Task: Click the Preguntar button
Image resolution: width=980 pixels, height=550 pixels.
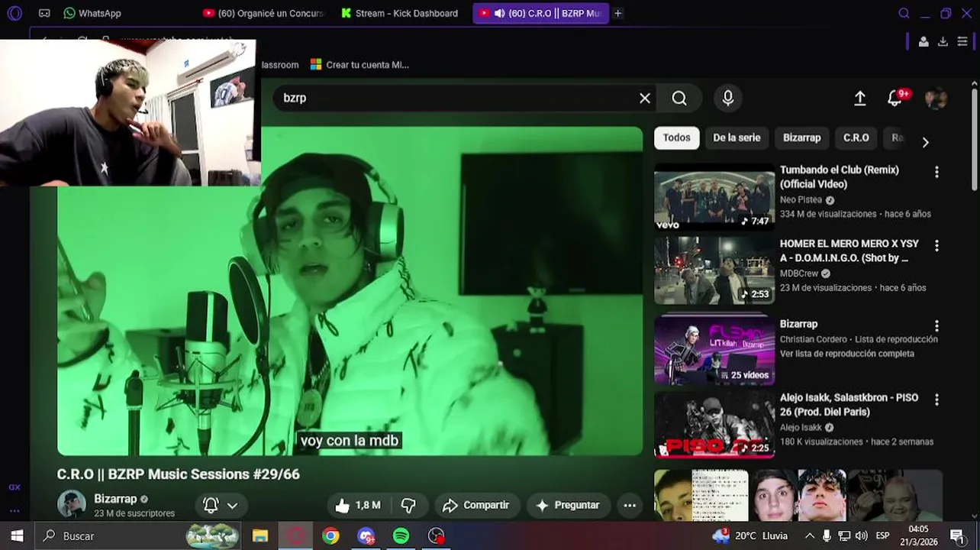Action: coord(568,505)
